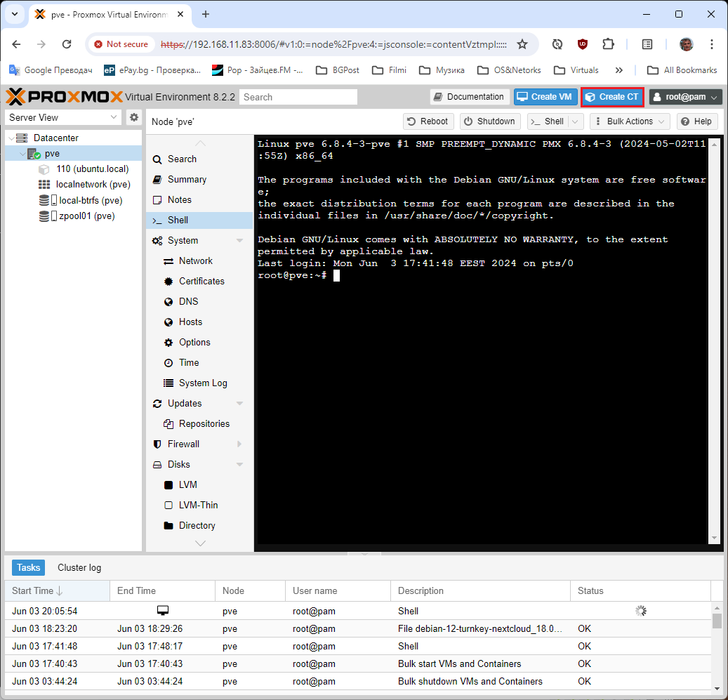Open a new browser tab
This screenshot has height=700, width=728.
tap(206, 14)
